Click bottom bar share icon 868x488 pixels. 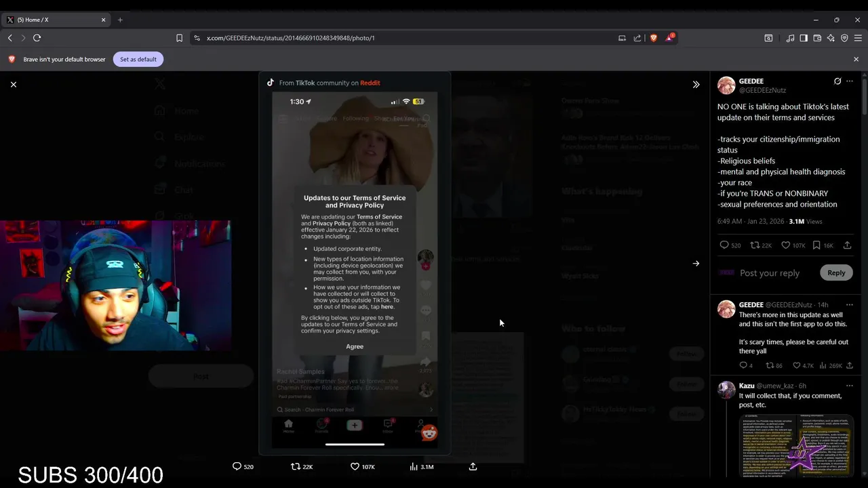[473, 467]
